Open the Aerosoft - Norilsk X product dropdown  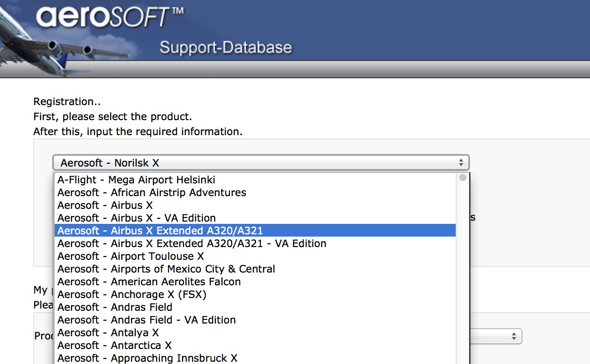[x=261, y=163]
